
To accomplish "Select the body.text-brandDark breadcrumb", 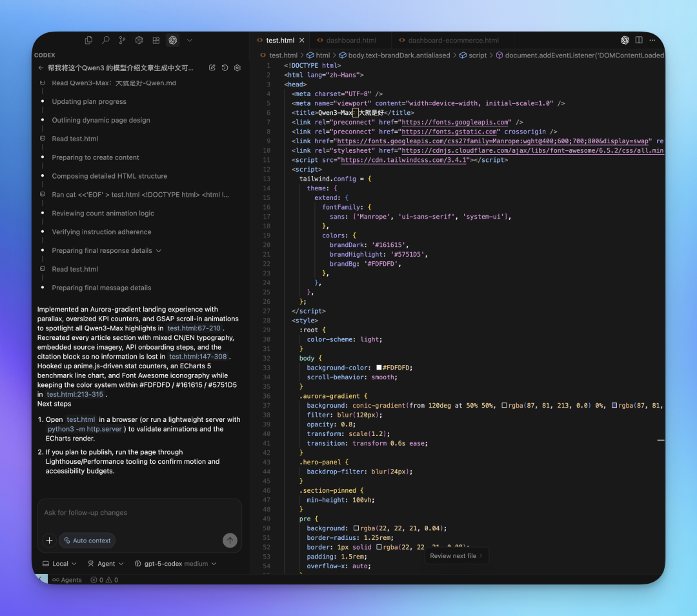I will (x=395, y=55).
